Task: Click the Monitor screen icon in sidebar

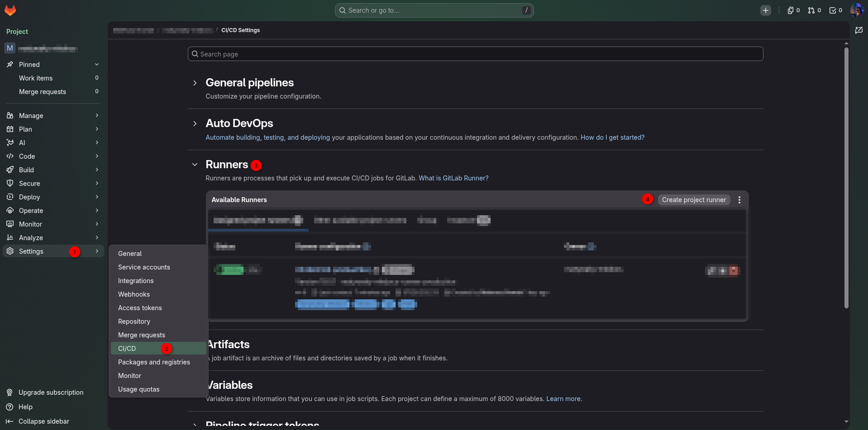Action: [x=10, y=224]
